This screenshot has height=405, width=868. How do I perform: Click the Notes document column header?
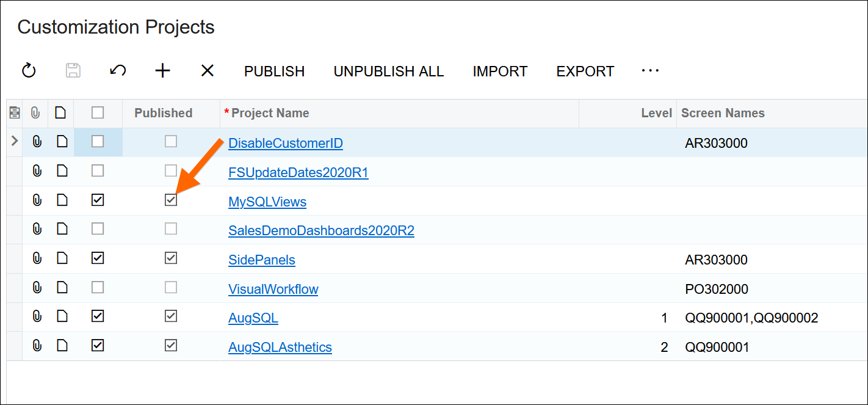point(61,113)
